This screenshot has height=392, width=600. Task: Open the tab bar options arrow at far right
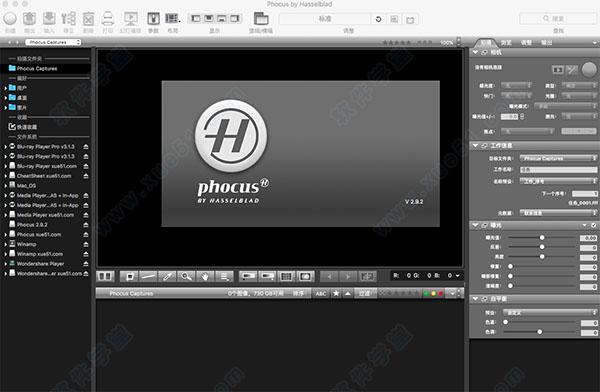pyautogui.click(x=595, y=43)
